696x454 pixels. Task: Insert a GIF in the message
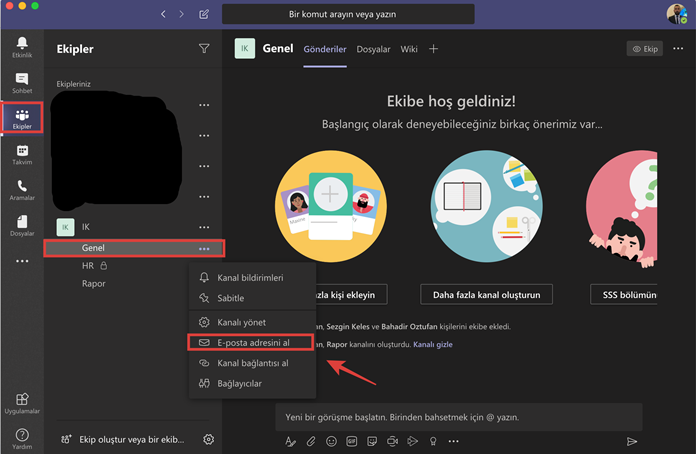coord(352,441)
